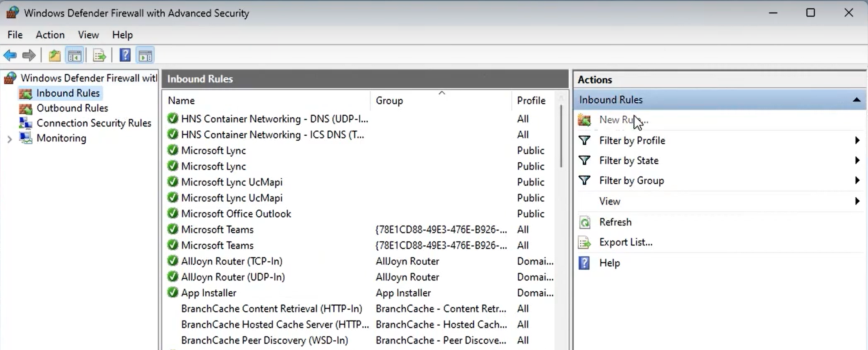Select Inbound Rules in the tree
The image size is (868, 350).
click(x=68, y=93)
